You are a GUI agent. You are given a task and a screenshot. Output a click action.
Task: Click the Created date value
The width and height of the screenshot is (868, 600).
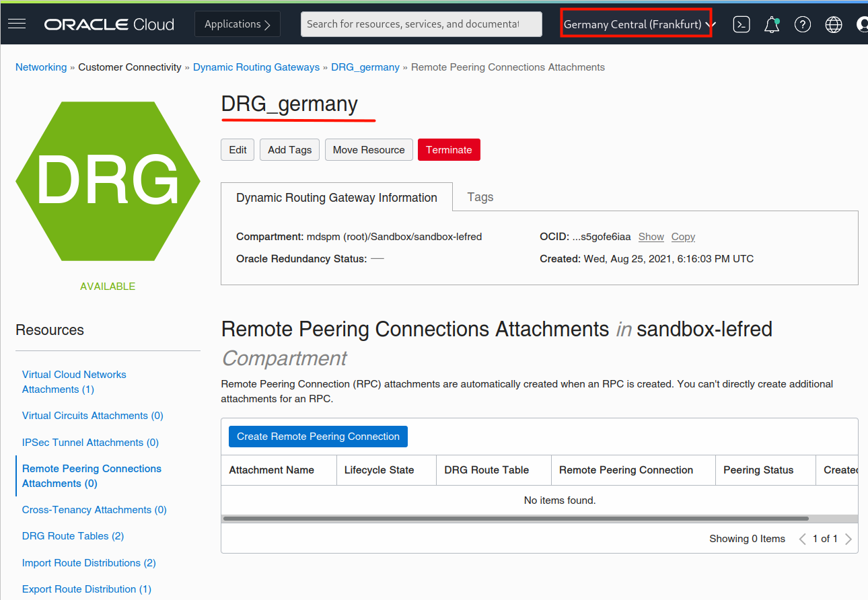click(669, 259)
